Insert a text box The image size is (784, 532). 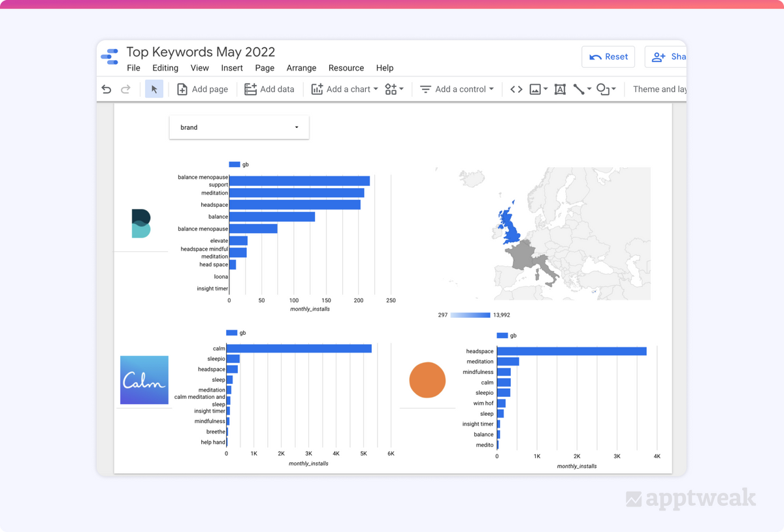560,89
